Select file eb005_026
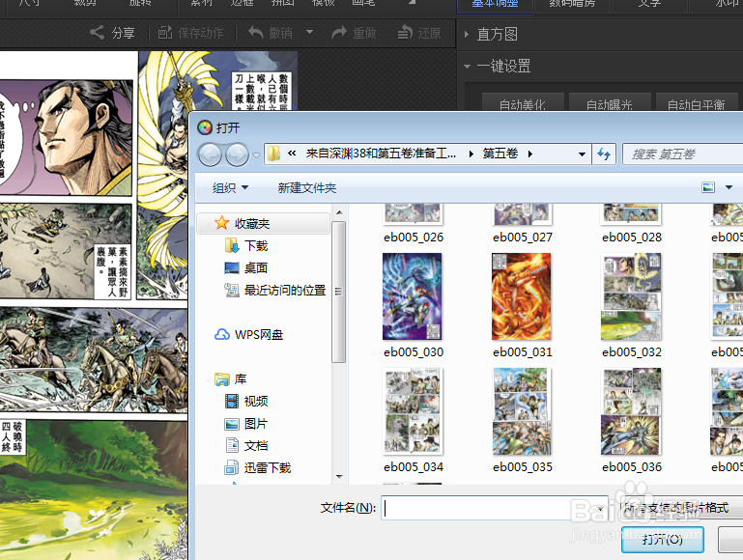This screenshot has width=743, height=560. click(x=414, y=238)
